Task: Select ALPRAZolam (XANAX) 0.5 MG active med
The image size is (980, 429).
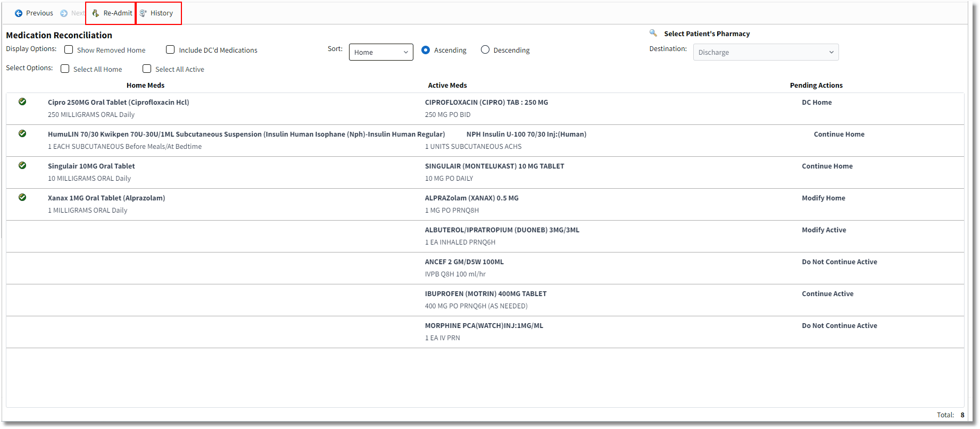Action: tap(472, 198)
